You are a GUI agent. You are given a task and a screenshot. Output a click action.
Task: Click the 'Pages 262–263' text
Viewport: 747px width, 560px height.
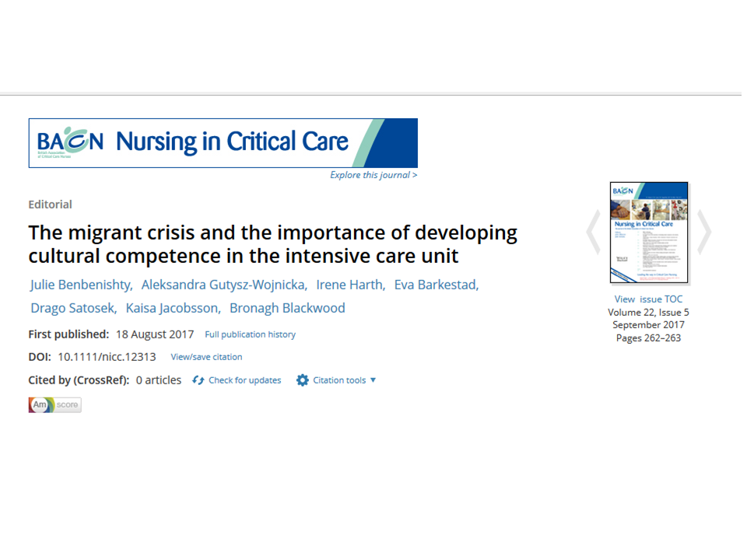point(648,338)
